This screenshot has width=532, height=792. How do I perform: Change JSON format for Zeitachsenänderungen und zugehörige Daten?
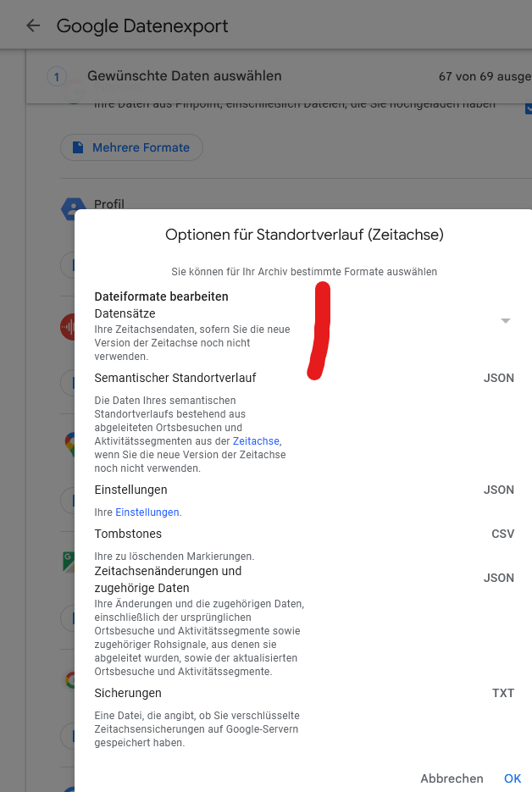point(499,578)
